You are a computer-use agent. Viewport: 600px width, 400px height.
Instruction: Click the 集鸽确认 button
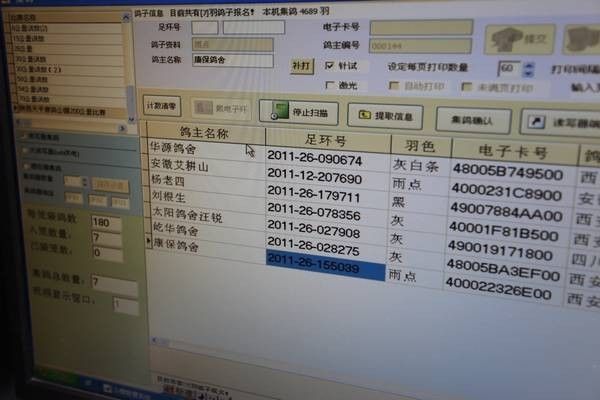(x=473, y=120)
